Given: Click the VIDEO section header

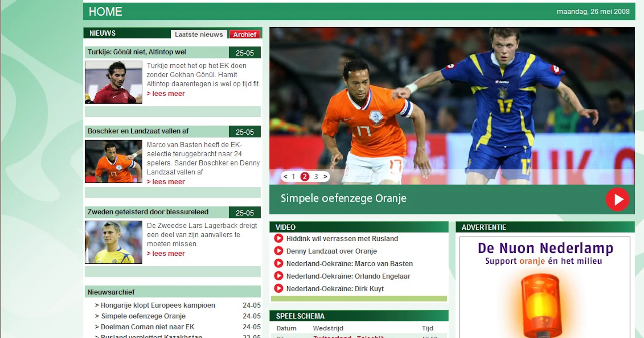Looking at the screenshot, I should click(x=359, y=227).
